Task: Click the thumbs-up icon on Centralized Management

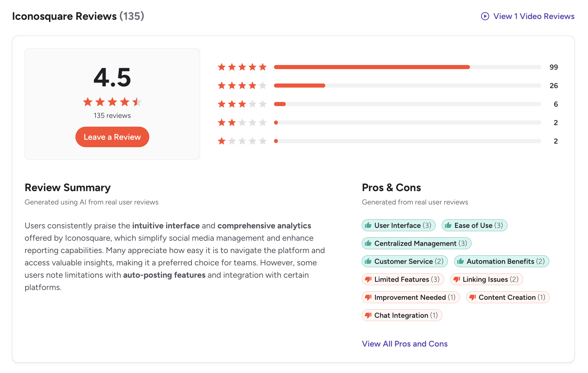Action: point(368,243)
